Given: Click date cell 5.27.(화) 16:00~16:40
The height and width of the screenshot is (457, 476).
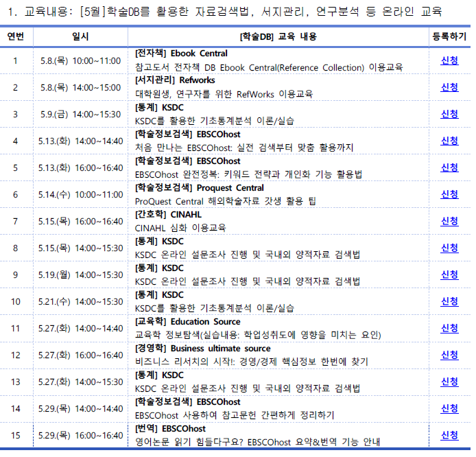Looking at the screenshot, I should tap(80, 355).
